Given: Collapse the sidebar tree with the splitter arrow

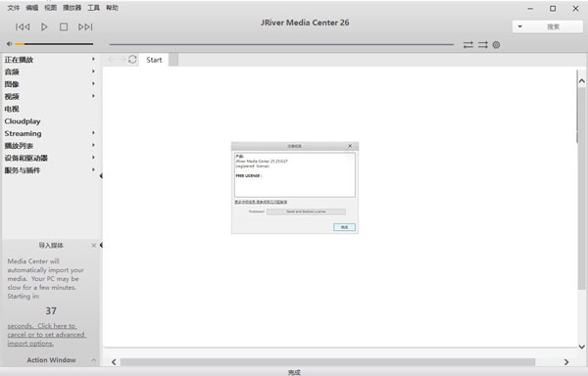Looking at the screenshot, I should 101,175.
